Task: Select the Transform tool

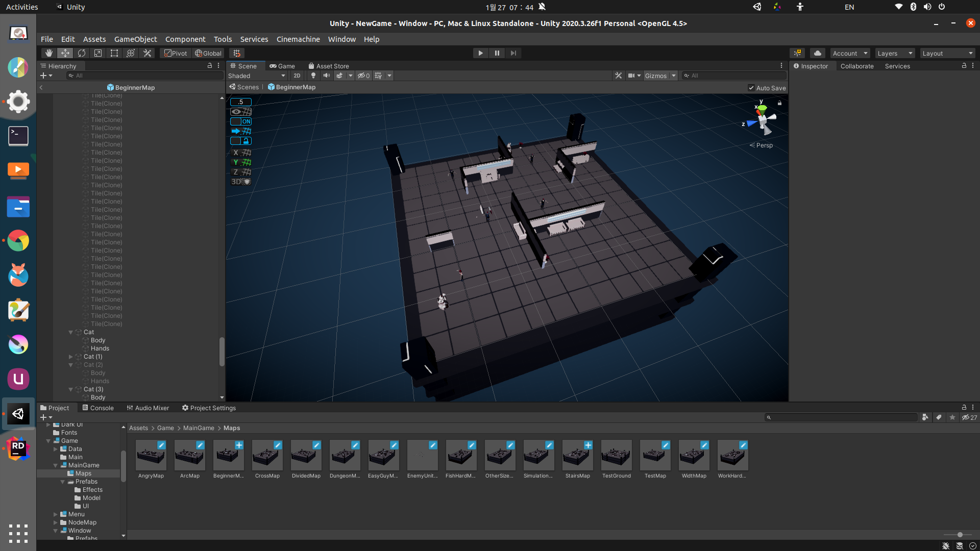Action: point(131,53)
